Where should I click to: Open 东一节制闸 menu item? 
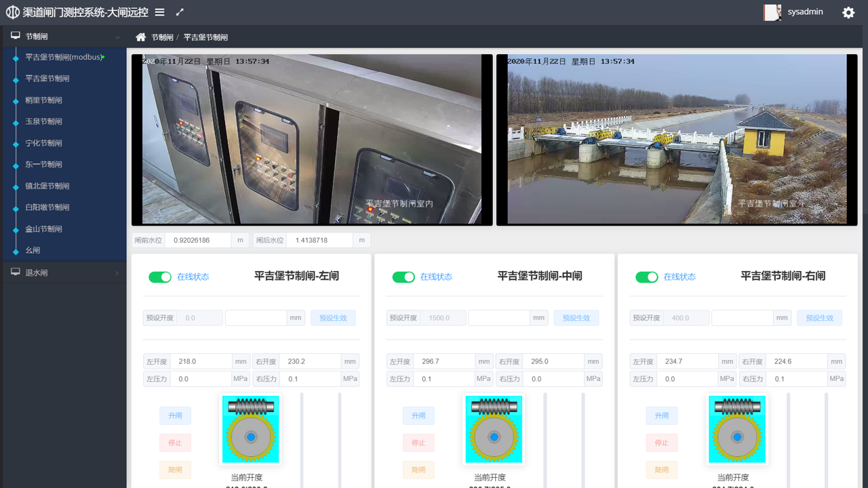pos(43,165)
